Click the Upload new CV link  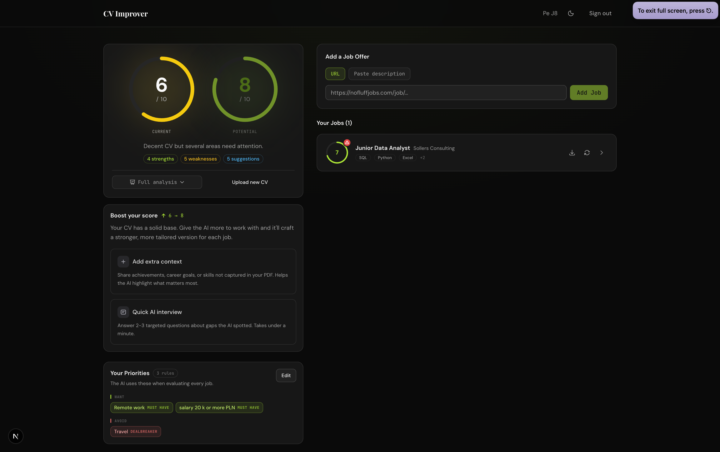point(250,182)
